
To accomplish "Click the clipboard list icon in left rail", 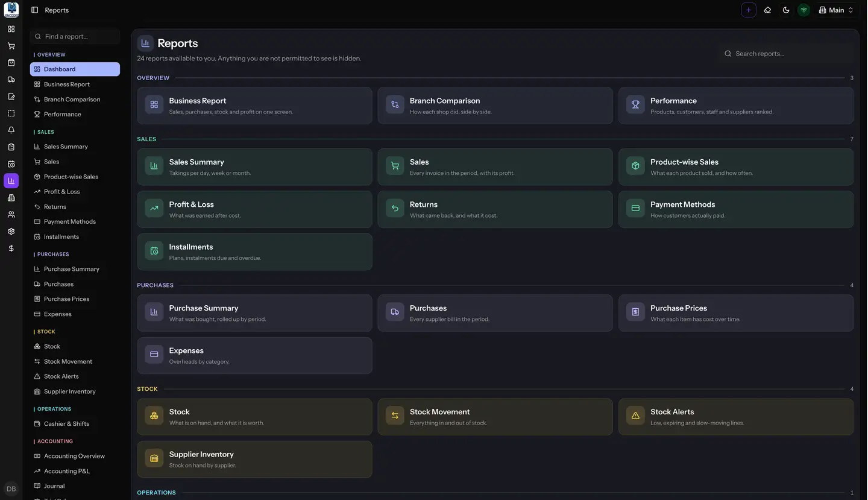I will click(11, 147).
